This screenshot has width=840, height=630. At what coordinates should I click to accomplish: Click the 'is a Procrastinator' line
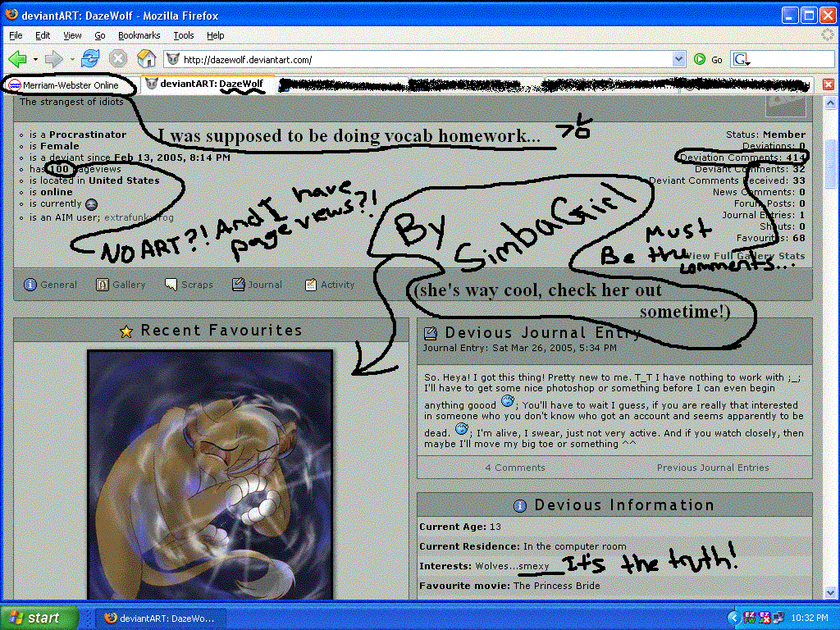point(78,135)
